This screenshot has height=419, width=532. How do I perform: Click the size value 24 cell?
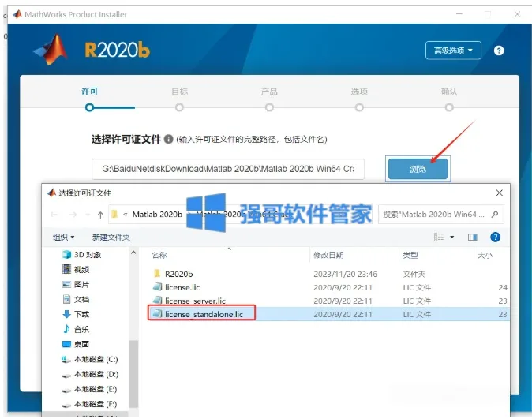pyautogui.click(x=503, y=288)
